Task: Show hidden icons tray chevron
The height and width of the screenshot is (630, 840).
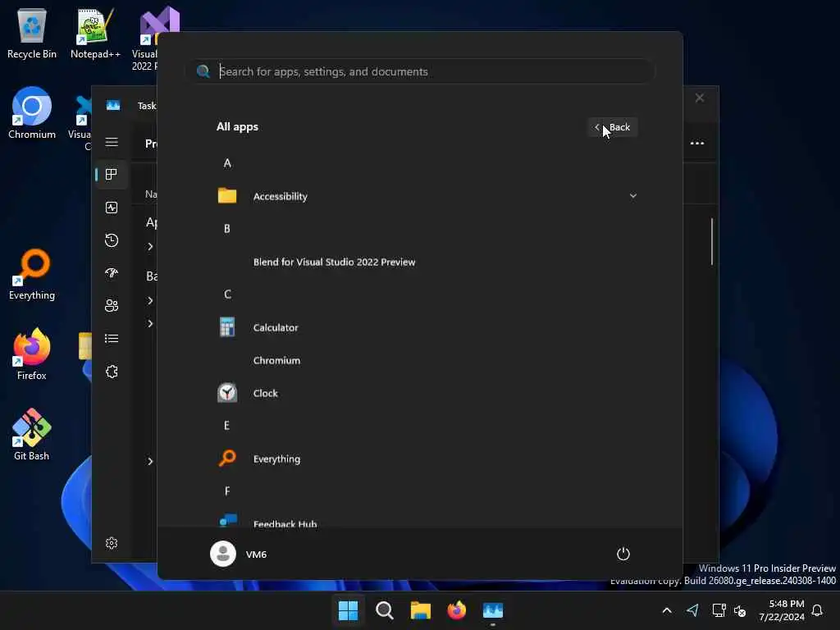Action: 667,610
